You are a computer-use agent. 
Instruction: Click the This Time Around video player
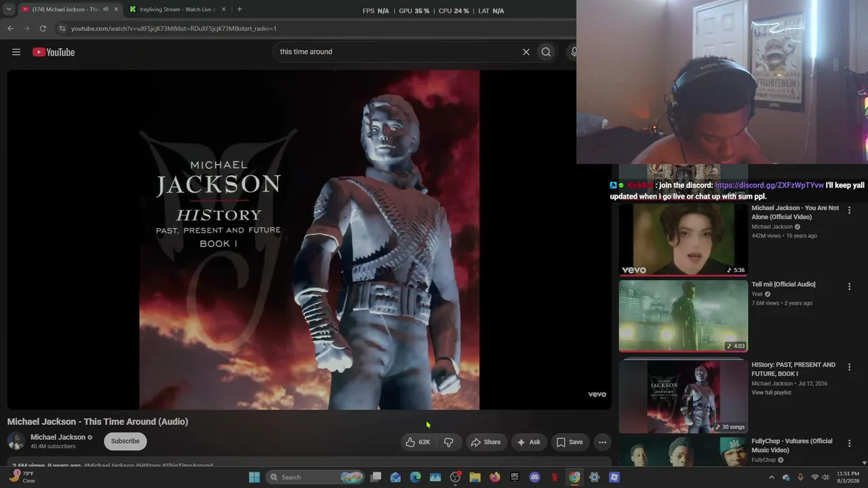(x=309, y=240)
